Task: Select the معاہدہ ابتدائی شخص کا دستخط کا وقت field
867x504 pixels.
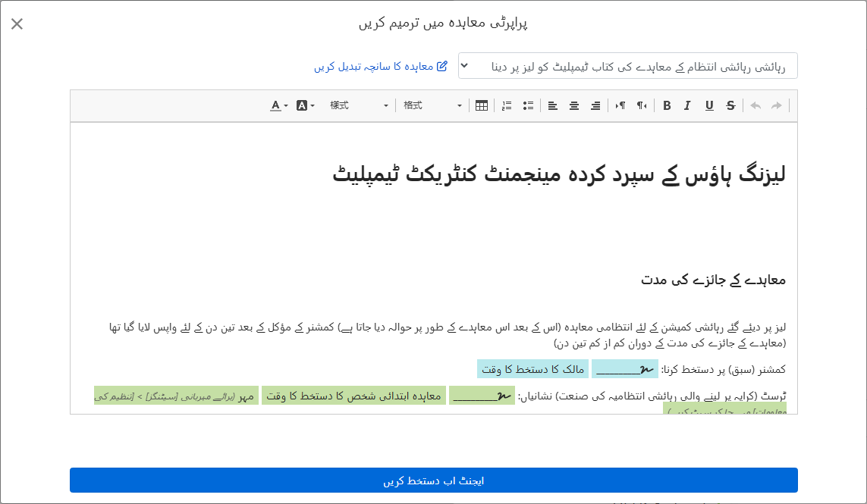Action: tap(354, 396)
